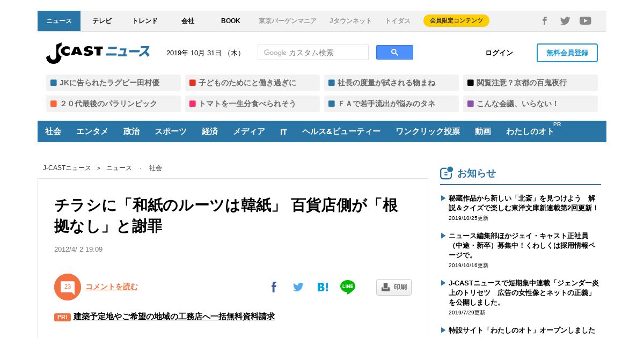Click the article date 2012/4/ 2 19:09
The width and height of the screenshot is (644, 338).
(x=78, y=249)
